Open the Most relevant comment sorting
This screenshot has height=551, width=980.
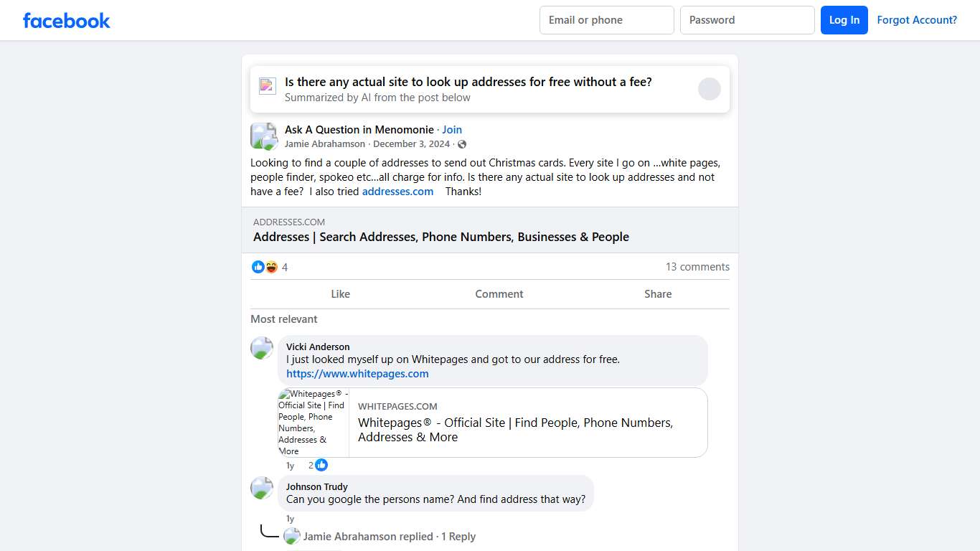[x=284, y=319]
